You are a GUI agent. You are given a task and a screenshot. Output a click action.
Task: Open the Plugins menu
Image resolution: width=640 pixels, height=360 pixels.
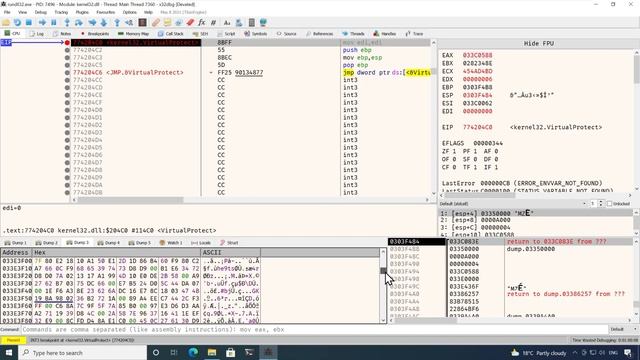82,12
